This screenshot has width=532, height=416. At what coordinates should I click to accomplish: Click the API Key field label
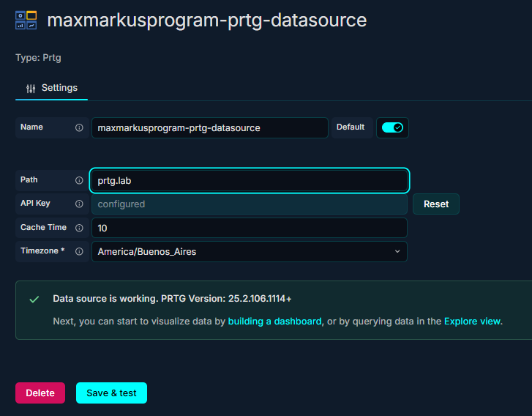(35, 204)
